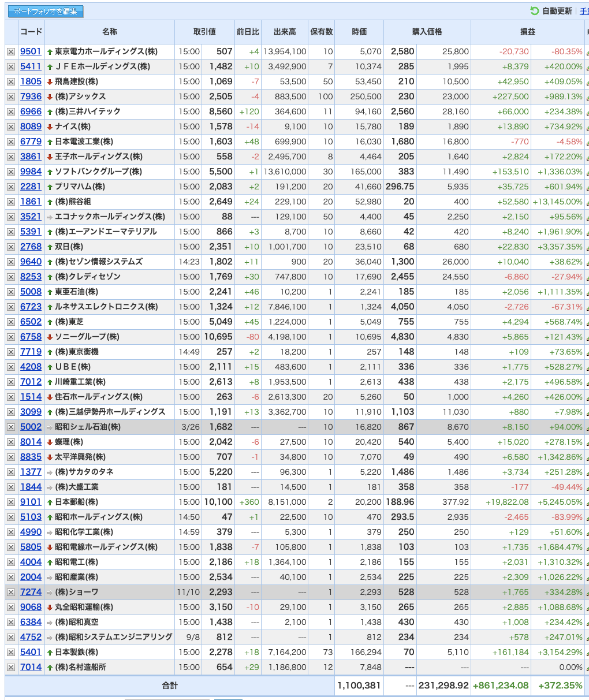Click the X icon for ソニーグループ row
Image resolution: width=589 pixels, height=700 pixels.
coord(11,337)
